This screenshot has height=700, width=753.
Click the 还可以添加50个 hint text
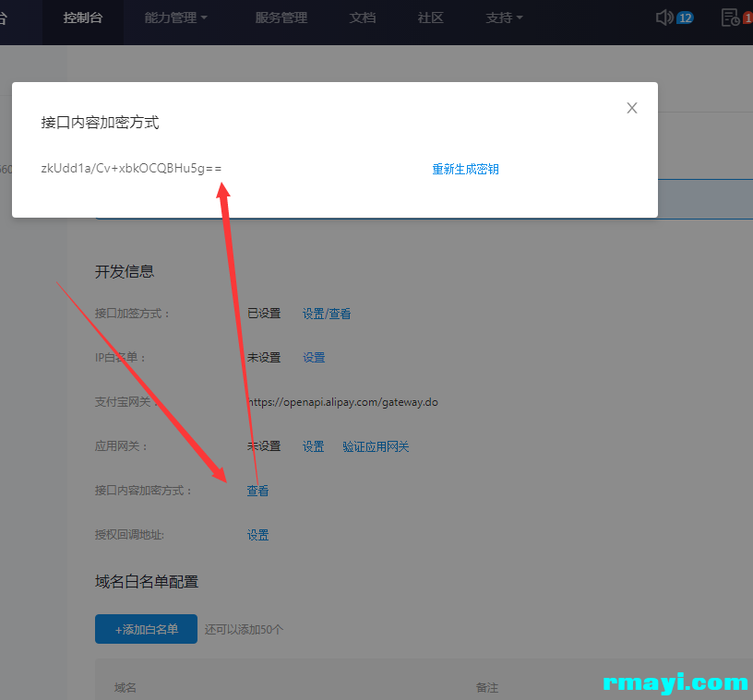tap(244, 629)
